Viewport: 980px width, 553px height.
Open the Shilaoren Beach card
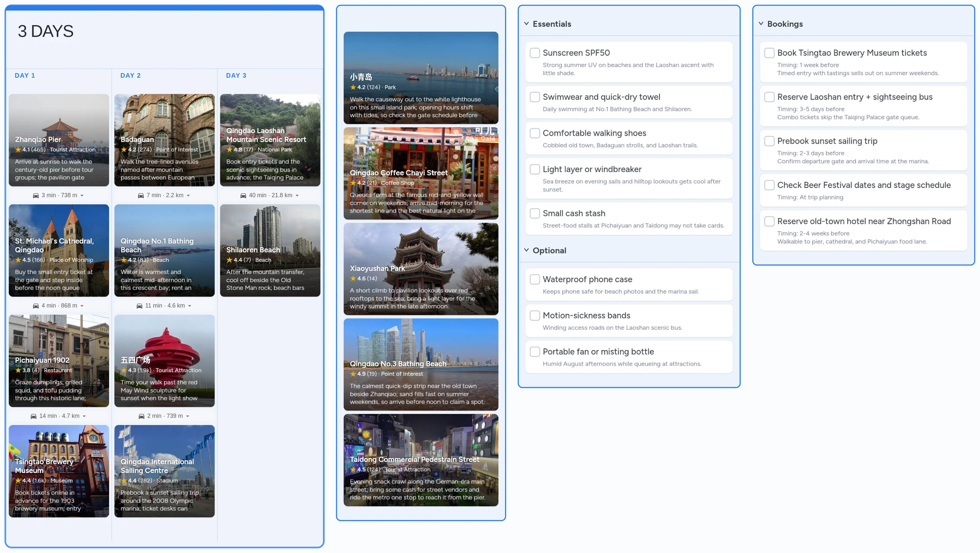(x=270, y=250)
